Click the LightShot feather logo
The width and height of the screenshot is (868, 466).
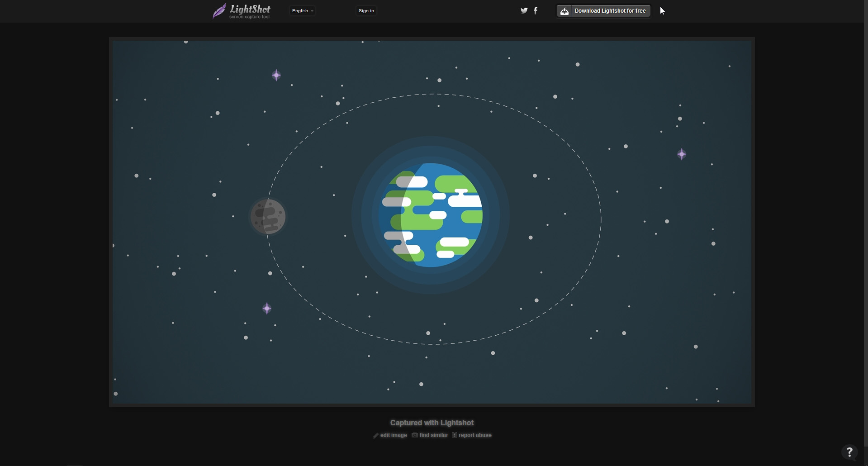click(x=242, y=11)
